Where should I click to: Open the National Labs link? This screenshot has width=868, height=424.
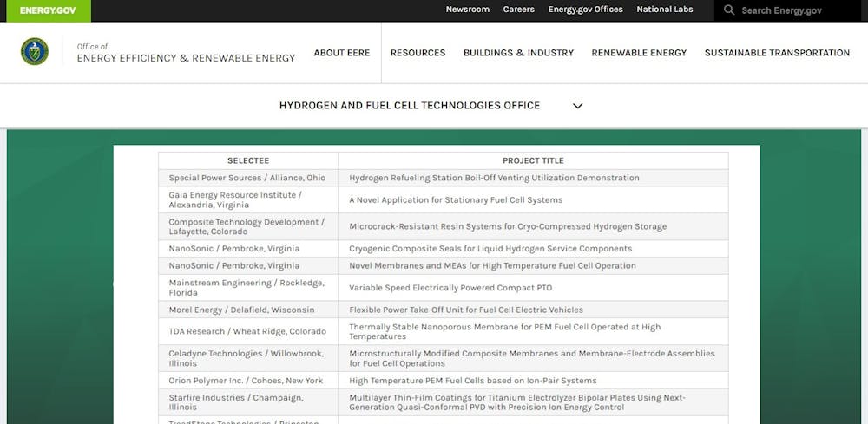(664, 10)
